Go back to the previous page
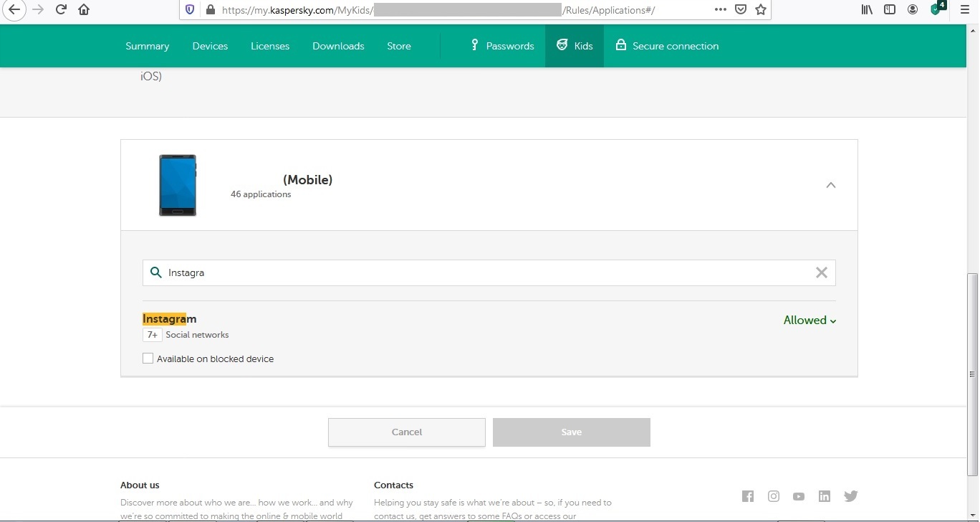The width and height of the screenshot is (980, 522). [x=14, y=10]
